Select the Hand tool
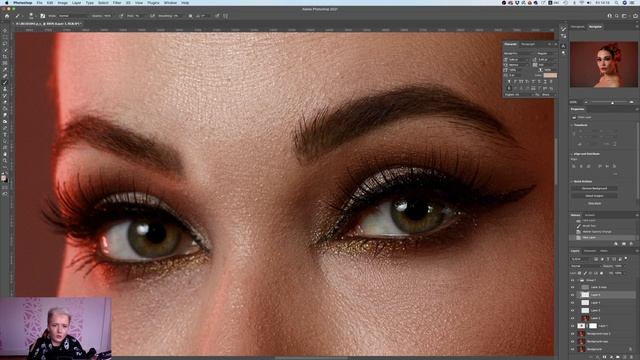This screenshot has height=360, width=640. 5,154
